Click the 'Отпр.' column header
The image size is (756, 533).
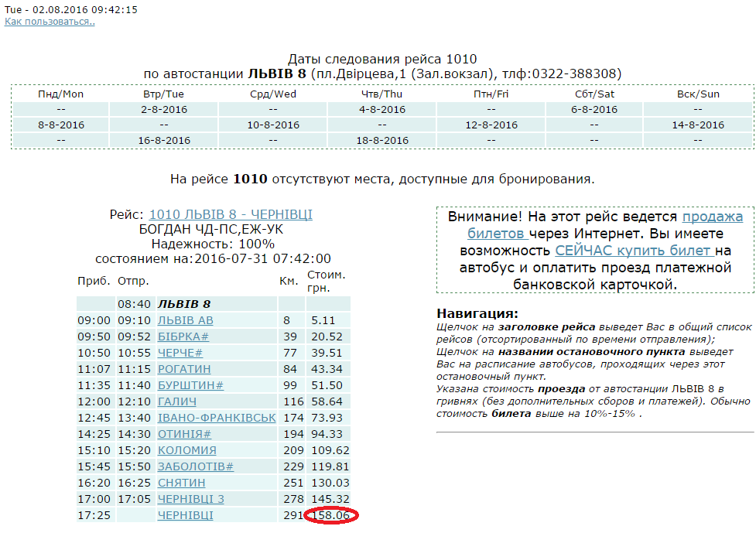tap(134, 281)
